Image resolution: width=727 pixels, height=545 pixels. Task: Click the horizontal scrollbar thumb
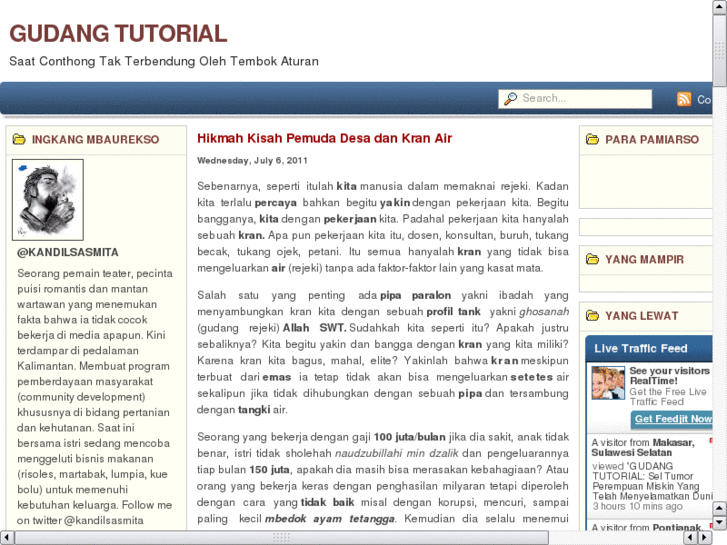point(281,538)
